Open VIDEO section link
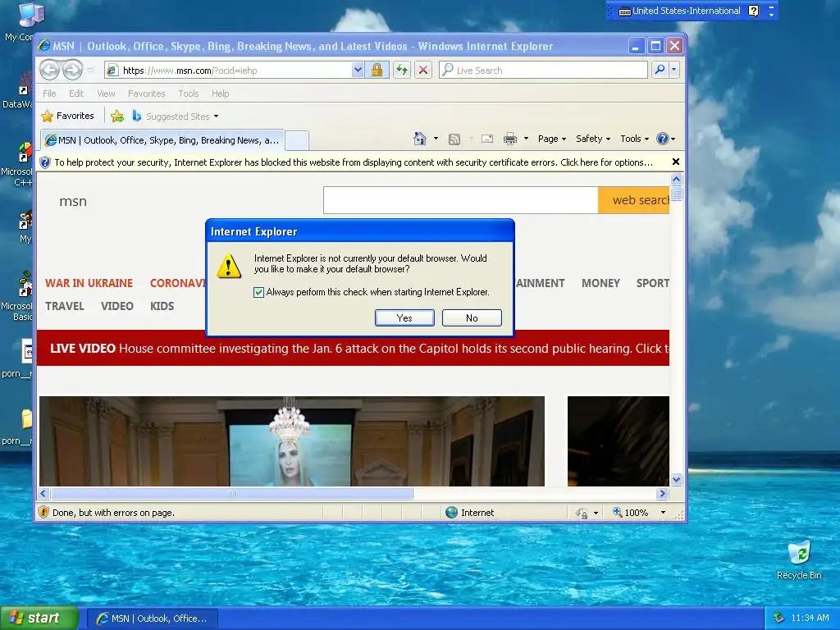Image resolution: width=840 pixels, height=630 pixels. tap(116, 306)
